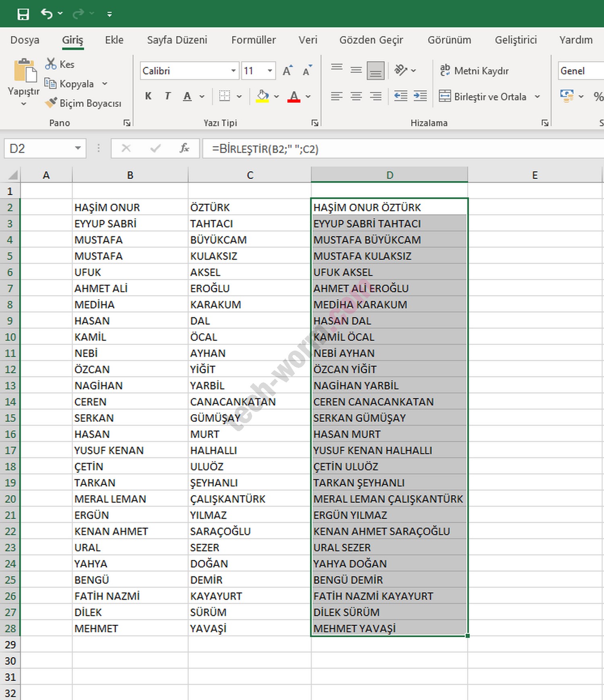The image size is (604, 700).
Task: Click the Increase Font Size icon
Action: tap(287, 71)
